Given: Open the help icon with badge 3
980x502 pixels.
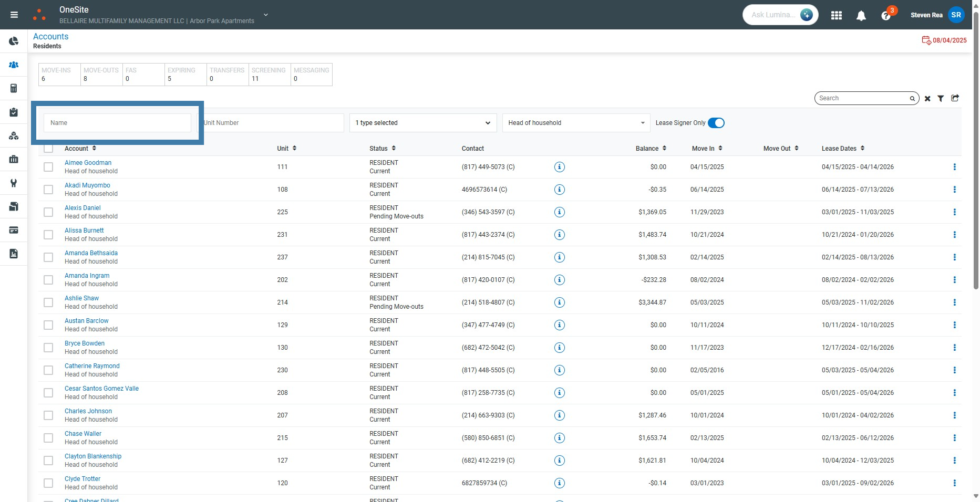Looking at the screenshot, I should (886, 15).
